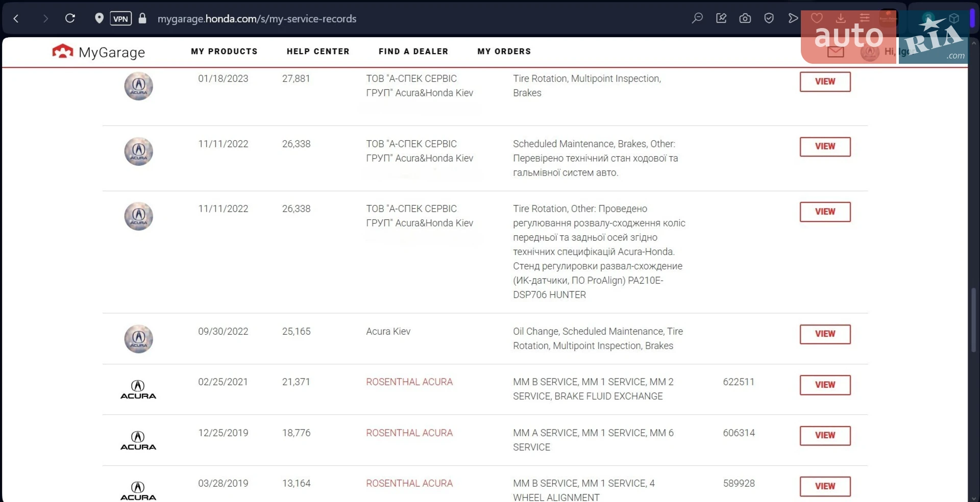Open the shield protection icon

tap(769, 18)
